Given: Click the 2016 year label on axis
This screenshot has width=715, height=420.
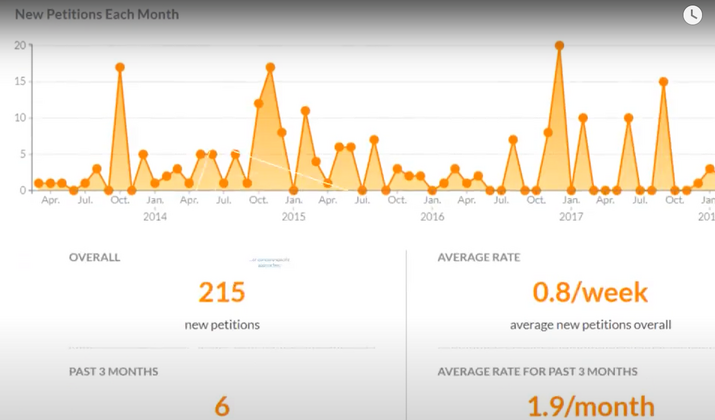Looking at the screenshot, I should (x=432, y=217).
